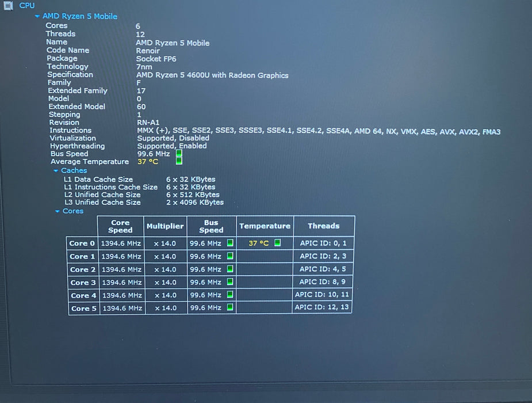The width and height of the screenshot is (532, 403).
Task: Click APIC ID: 12, 13 cell
Action: (x=322, y=307)
